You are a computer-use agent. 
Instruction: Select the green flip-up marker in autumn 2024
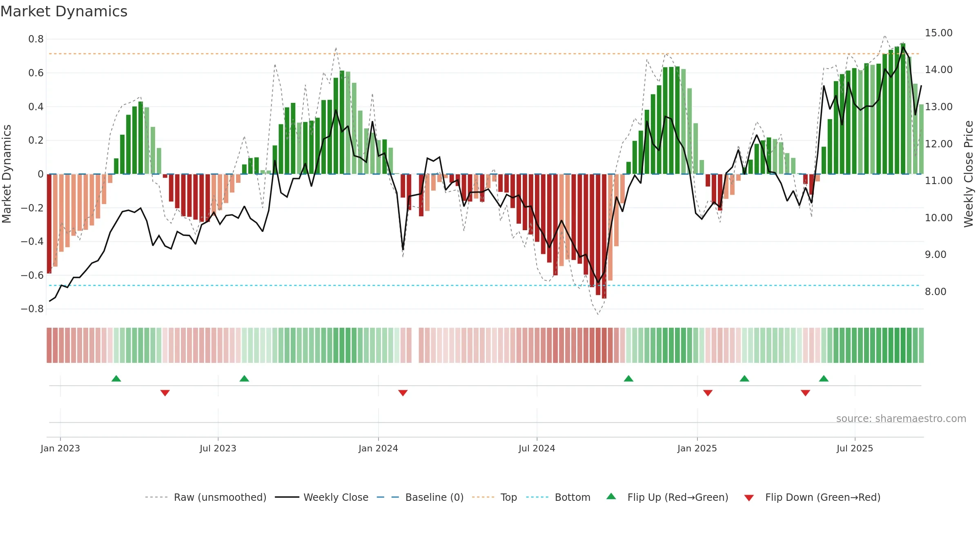pyautogui.click(x=629, y=378)
